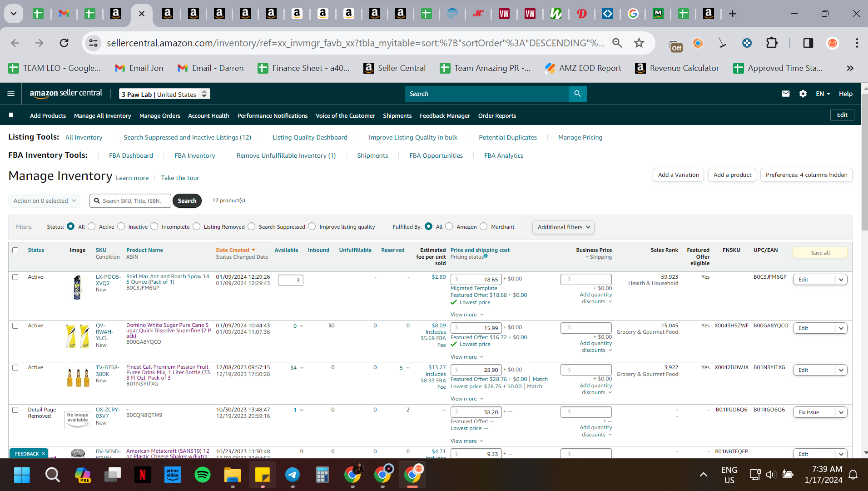
Task: Open a new browser tab
Action: pyautogui.click(x=732, y=14)
